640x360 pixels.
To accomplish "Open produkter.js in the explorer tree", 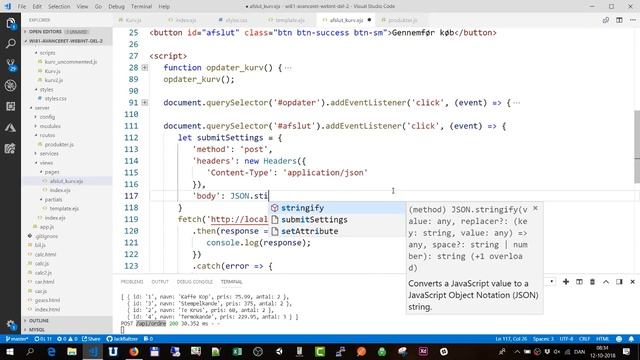I will (x=59, y=144).
